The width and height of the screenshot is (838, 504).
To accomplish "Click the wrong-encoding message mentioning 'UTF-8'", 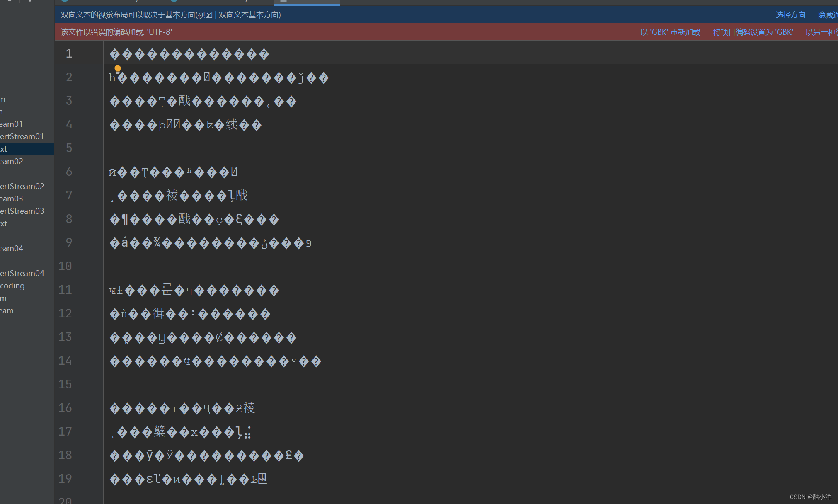I will click(116, 32).
